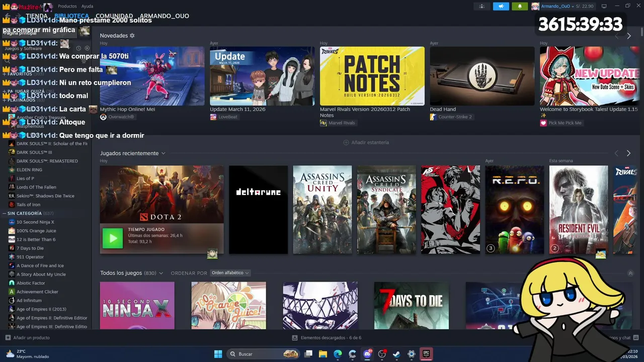Open the Todos los juegos (830) dropdown
The image size is (644, 362).
(161, 273)
